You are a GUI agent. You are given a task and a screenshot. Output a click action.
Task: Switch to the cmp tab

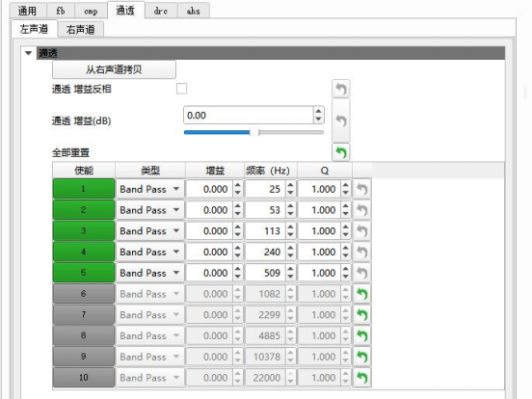pyautogui.click(x=91, y=11)
